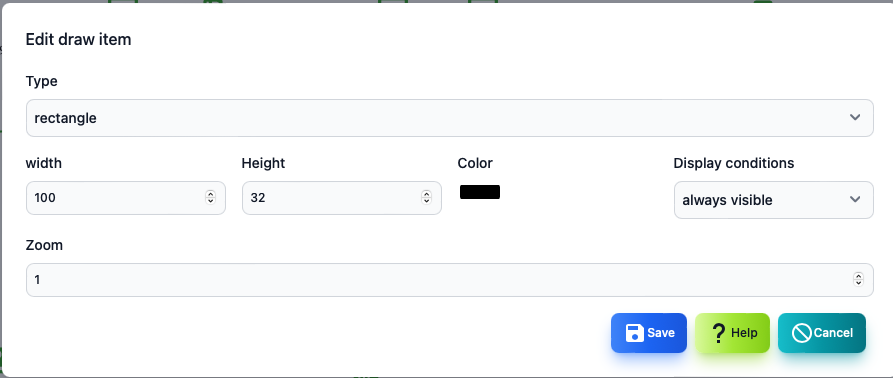Image resolution: width=893 pixels, height=378 pixels.
Task: Click the chevron arrow of the Type selector
Action: point(854,118)
